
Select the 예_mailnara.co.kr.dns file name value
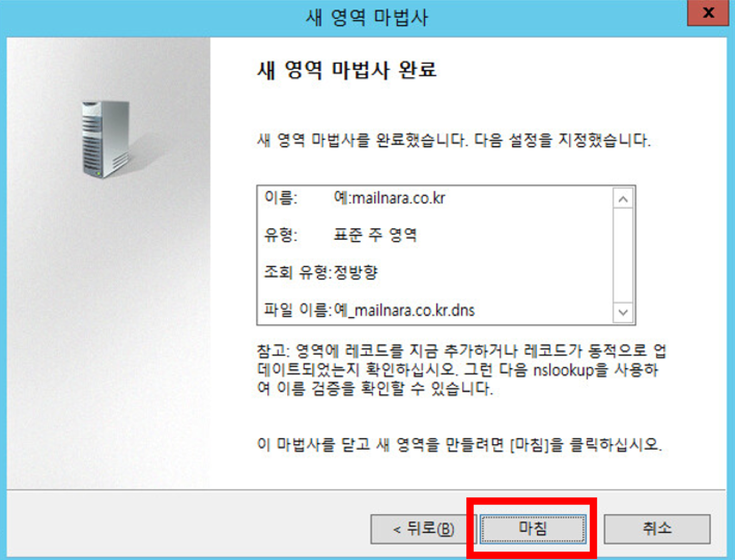point(404,310)
